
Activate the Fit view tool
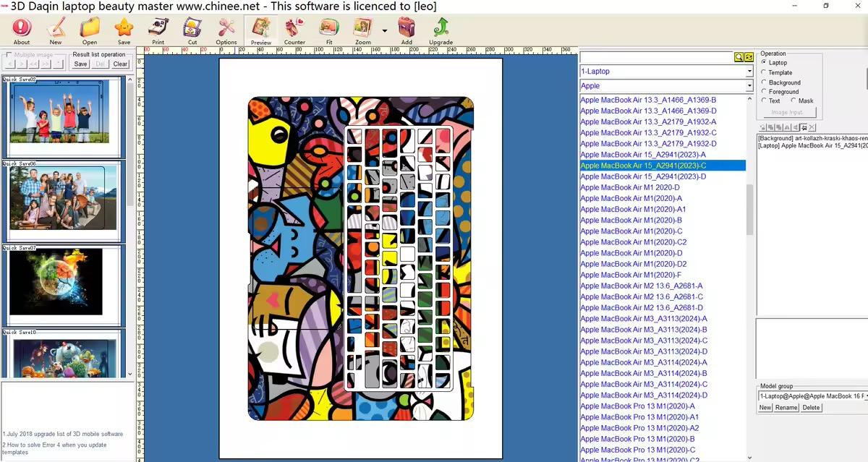click(330, 30)
